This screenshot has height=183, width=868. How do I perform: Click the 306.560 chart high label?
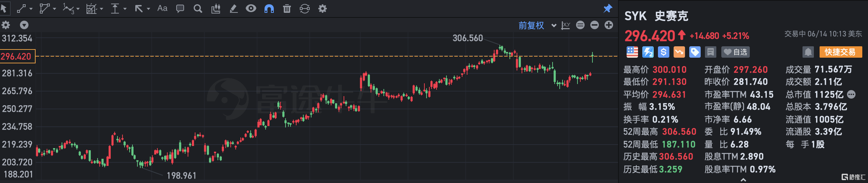pos(467,38)
